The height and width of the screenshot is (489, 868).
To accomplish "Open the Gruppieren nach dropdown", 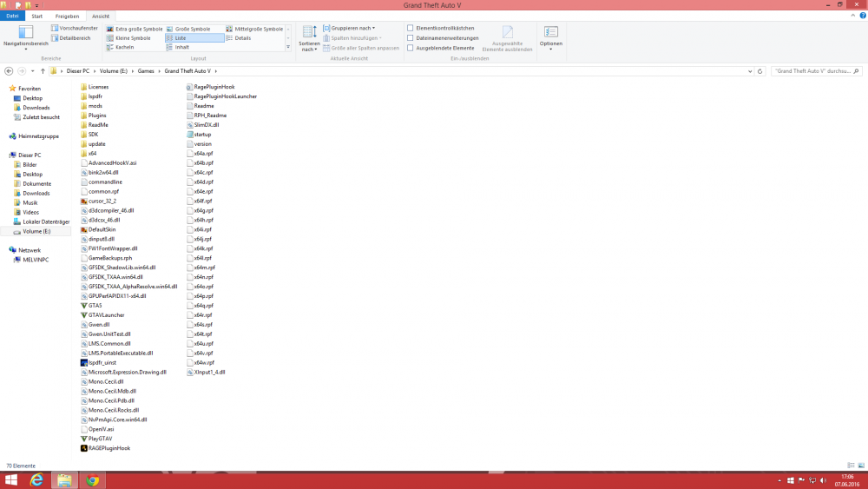I will tap(349, 28).
